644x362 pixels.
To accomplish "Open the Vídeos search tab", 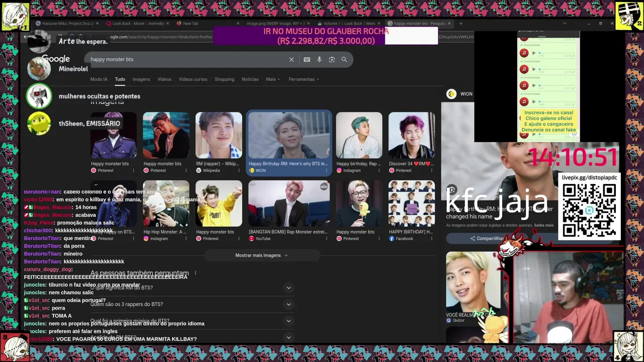I will coord(165,79).
